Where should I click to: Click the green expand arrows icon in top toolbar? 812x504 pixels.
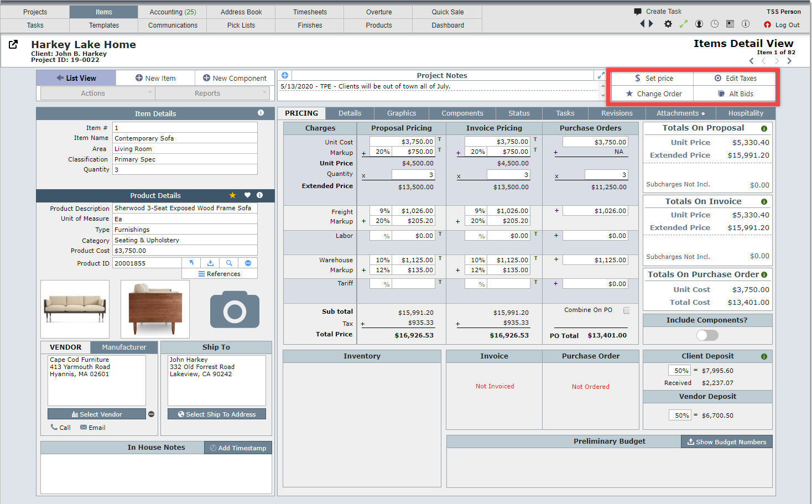click(x=684, y=24)
